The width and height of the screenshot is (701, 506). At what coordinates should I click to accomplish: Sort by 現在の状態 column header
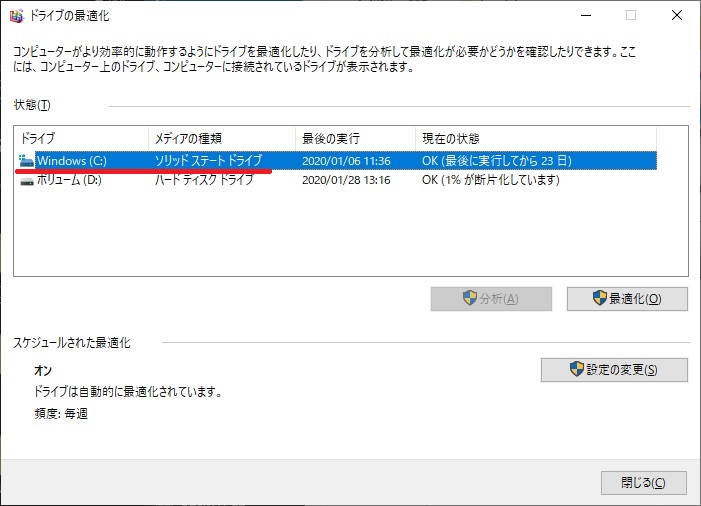click(x=536, y=139)
